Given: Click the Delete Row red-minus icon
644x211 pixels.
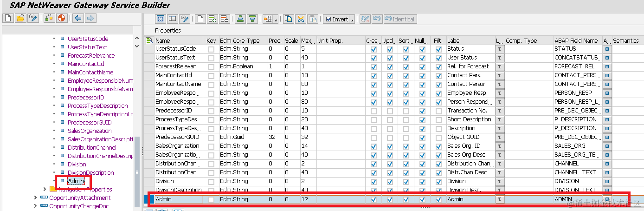Looking at the screenshot, I should click(225, 19).
